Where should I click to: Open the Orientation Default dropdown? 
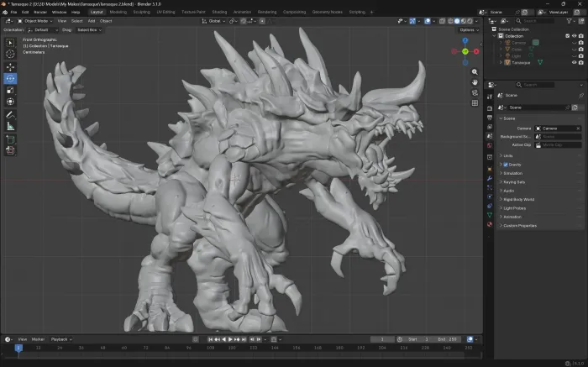point(43,30)
